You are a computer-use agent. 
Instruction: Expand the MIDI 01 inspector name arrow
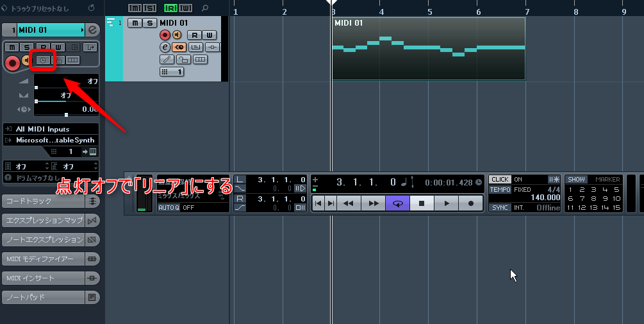pyautogui.click(x=82, y=30)
